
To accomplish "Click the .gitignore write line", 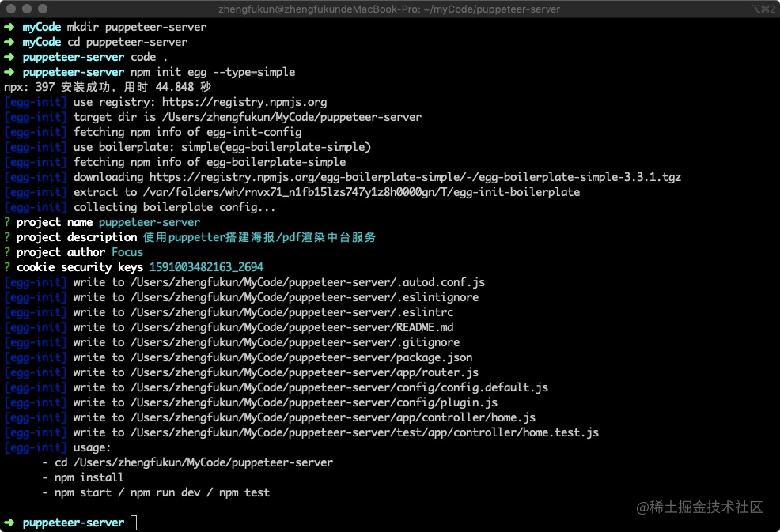I will (232, 342).
